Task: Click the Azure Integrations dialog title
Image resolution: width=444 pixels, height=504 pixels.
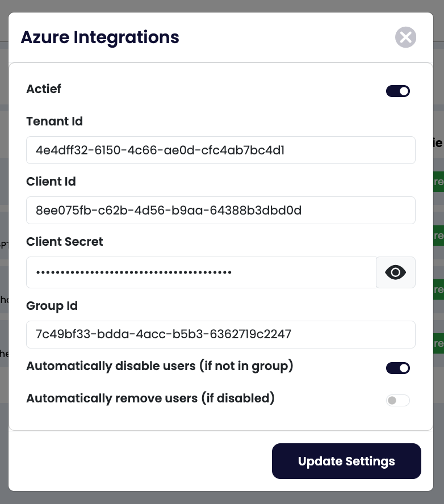Action: click(100, 37)
